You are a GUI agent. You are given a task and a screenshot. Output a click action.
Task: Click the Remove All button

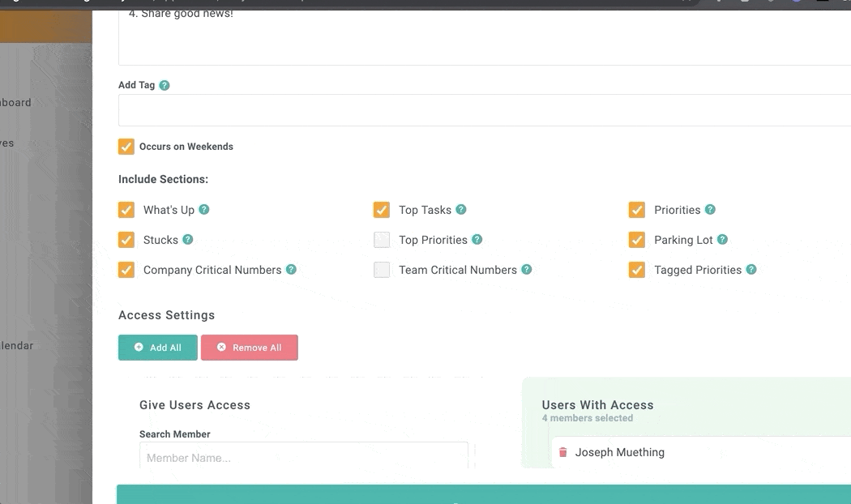249,348
